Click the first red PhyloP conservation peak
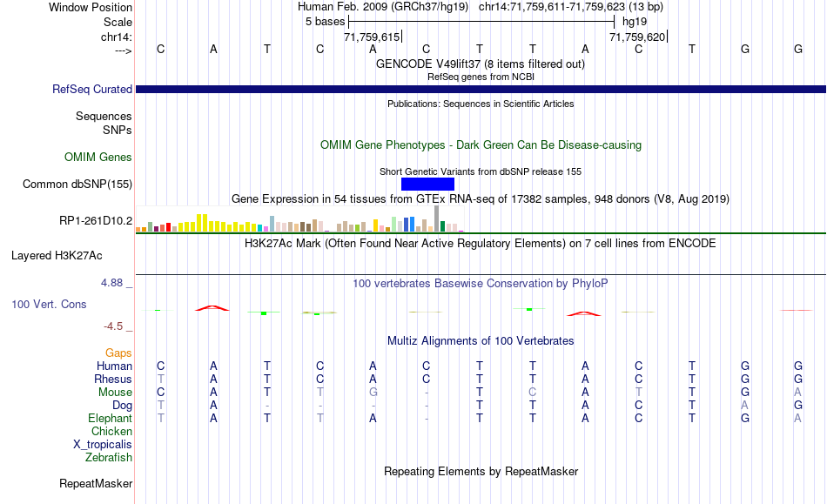The image size is (827, 504). tap(212, 308)
